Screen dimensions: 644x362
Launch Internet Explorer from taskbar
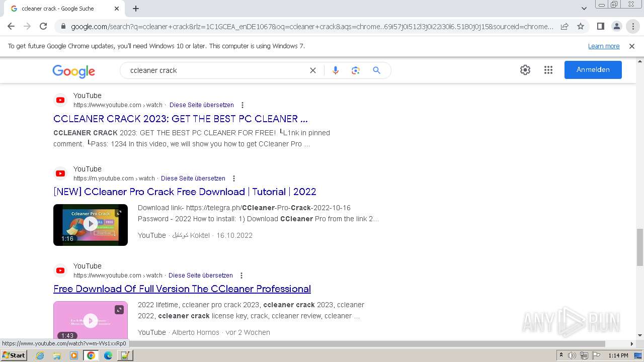40,355
